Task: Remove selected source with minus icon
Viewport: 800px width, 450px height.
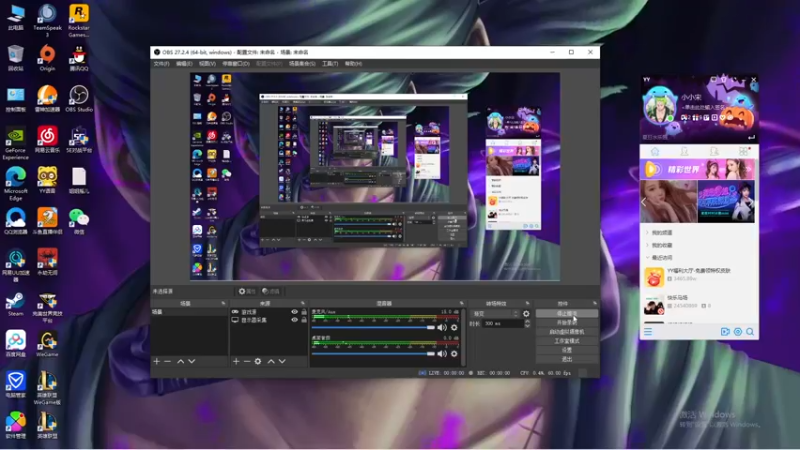Action: click(247, 361)
